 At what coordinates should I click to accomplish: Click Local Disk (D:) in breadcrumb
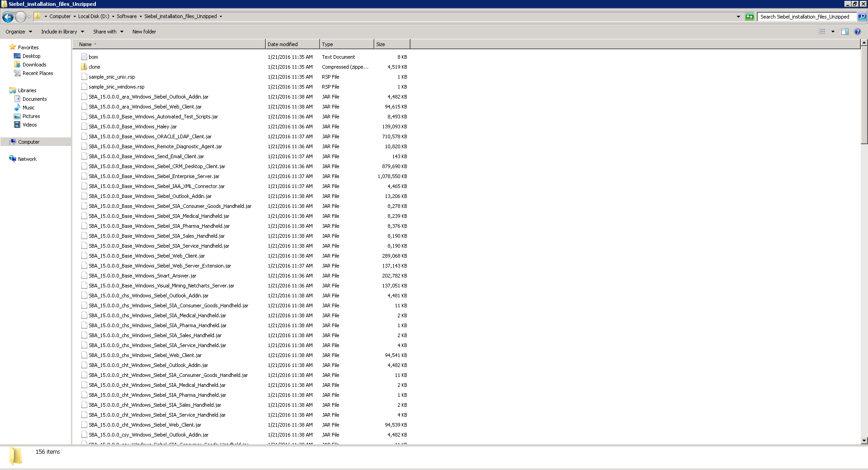pyautogui.click(x=94, y=16)
